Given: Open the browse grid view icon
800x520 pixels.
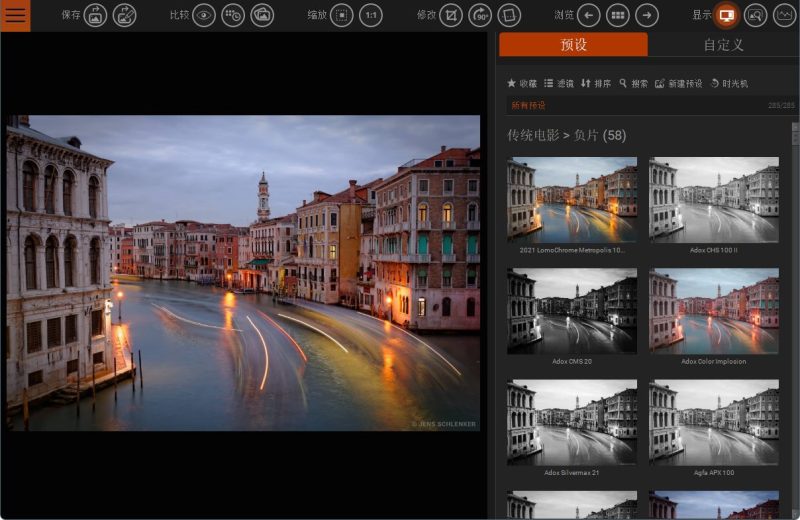Looking at the screenshot, I should pyautogui.click(x=618, y=15).
